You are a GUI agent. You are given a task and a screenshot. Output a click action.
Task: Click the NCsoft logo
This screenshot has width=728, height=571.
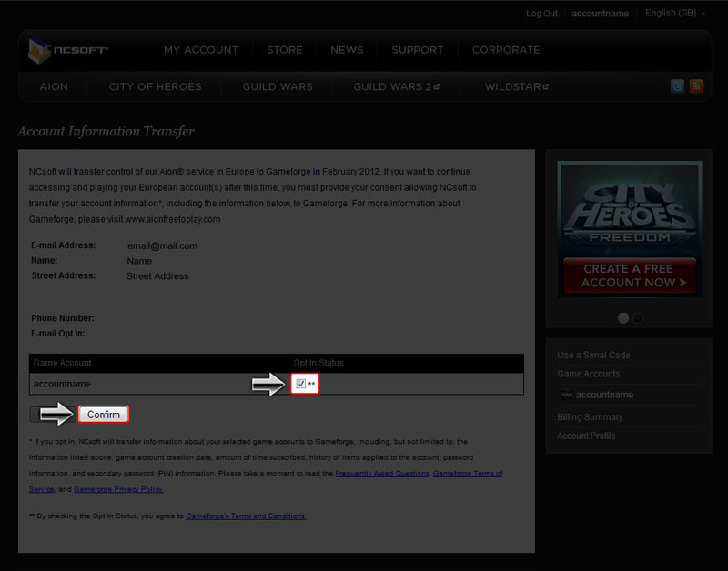(68, 50)
